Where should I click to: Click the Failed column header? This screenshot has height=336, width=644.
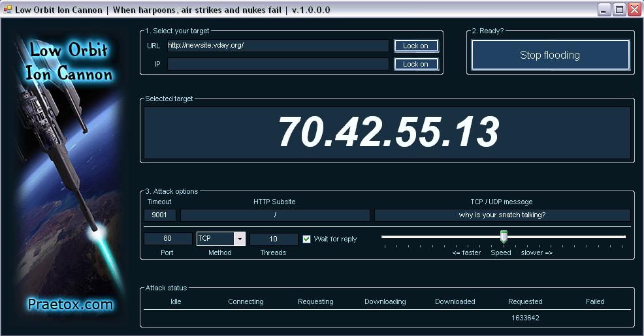pyautogui.click(x=595, y=301)
